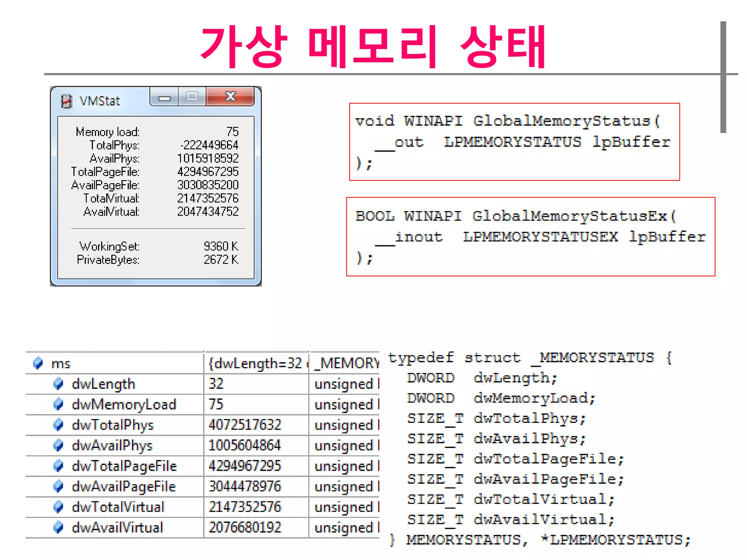Select the dwAvailPhys row name

tap(112, 446)
